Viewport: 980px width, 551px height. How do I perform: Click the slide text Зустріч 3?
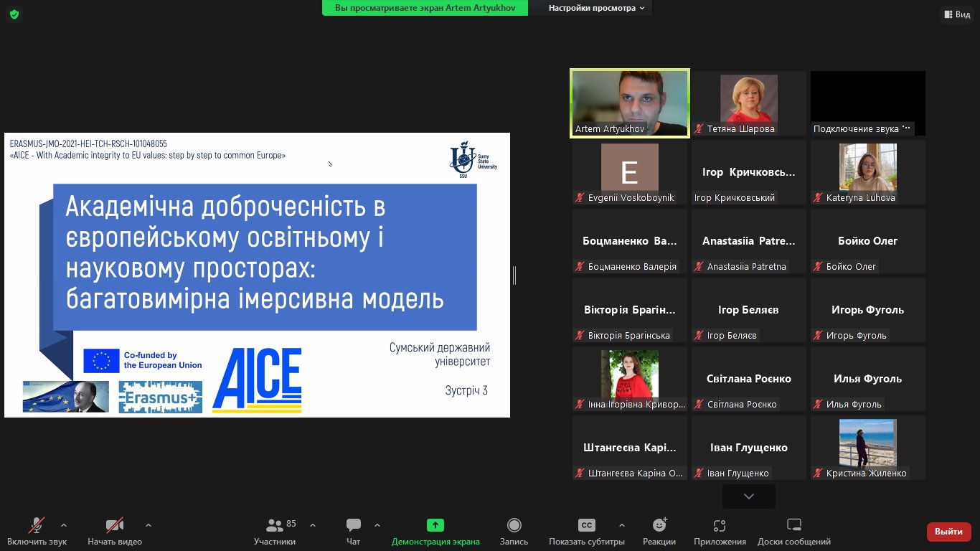[466, 390]
